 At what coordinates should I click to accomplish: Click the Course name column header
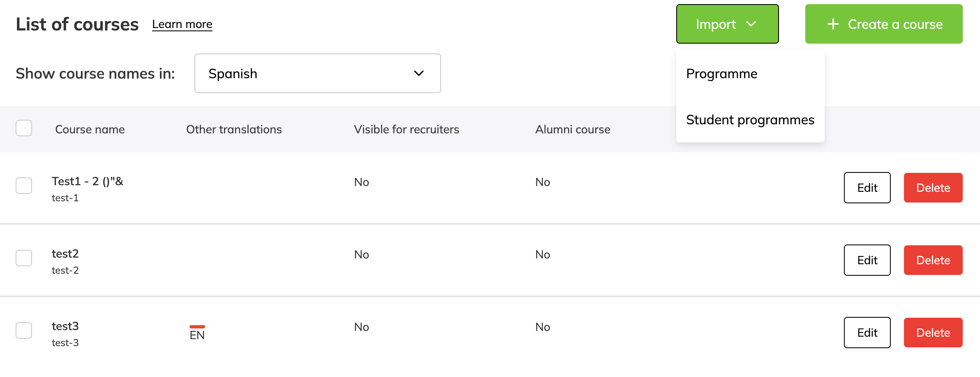click(x=90, y=129)
